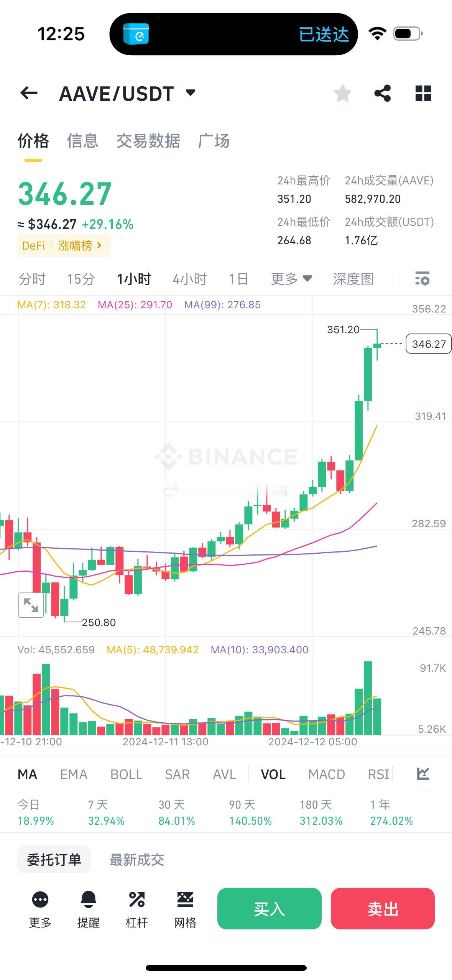
Task: Tap the 180 天 312.03% performance
Action: coord(321,812)
